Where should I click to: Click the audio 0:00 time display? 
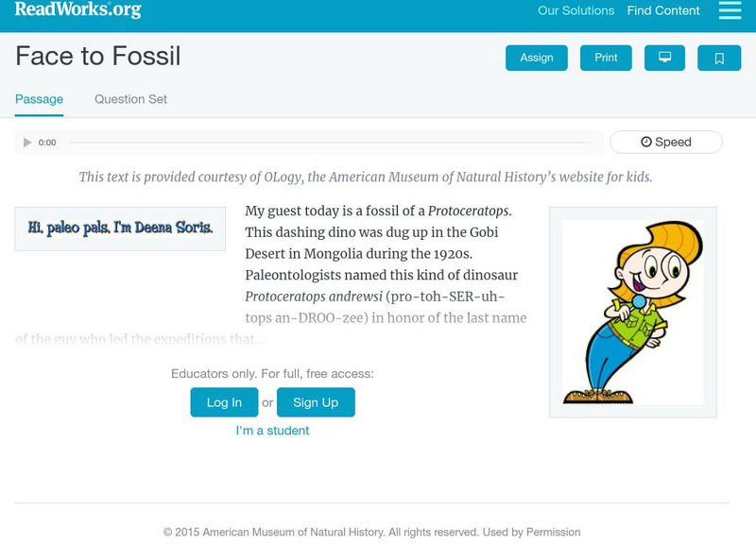[x=47, y=143]
